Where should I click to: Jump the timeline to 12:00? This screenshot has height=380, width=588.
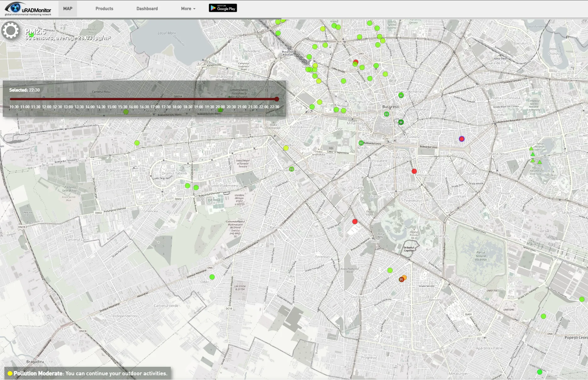coord(47,107)
